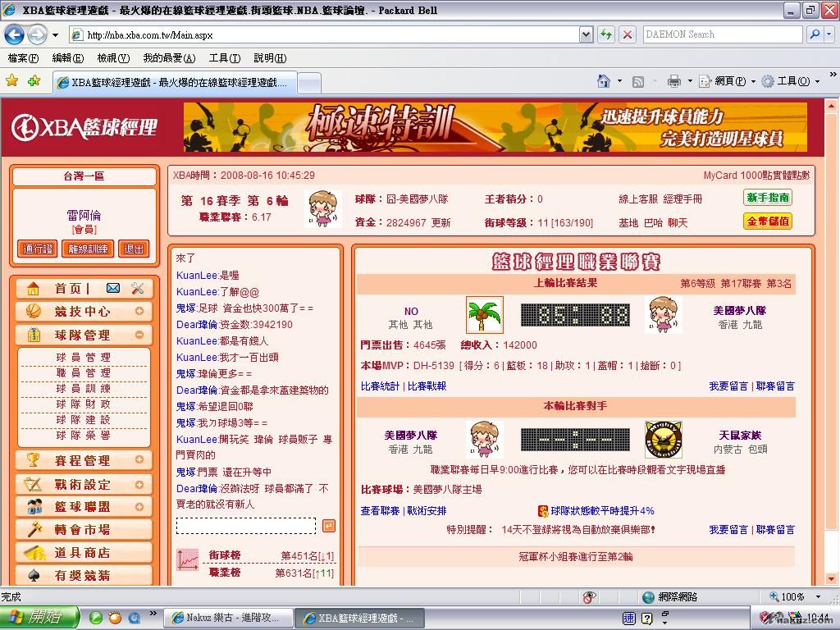Click the green quick launch icon in the taskbar
The image size is (840, 630).
click(x=96, y=618)
